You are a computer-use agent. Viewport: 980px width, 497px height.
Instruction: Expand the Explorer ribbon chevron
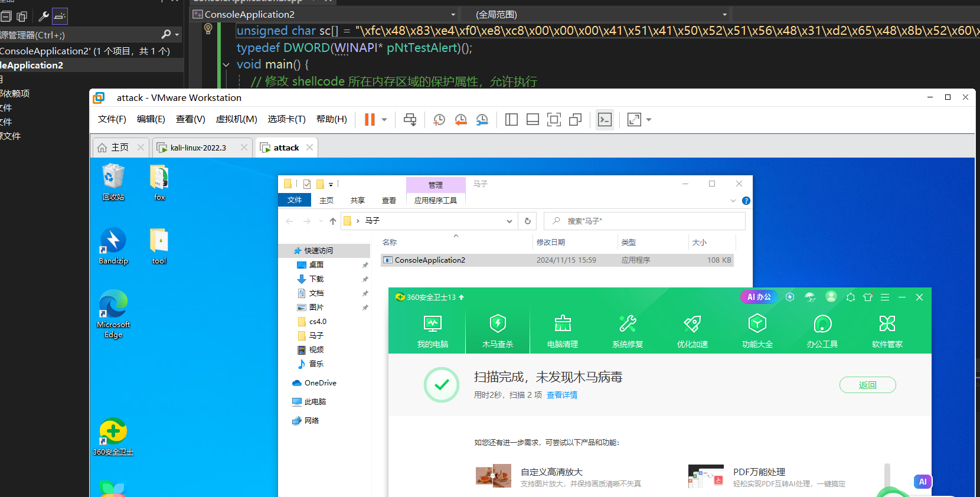pyautogui.click(x=733, y=201)
